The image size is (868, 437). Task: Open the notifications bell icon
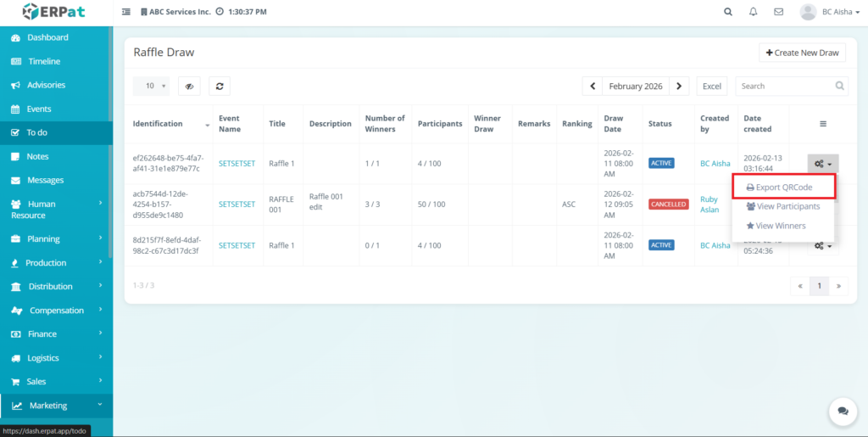point(754,12)
